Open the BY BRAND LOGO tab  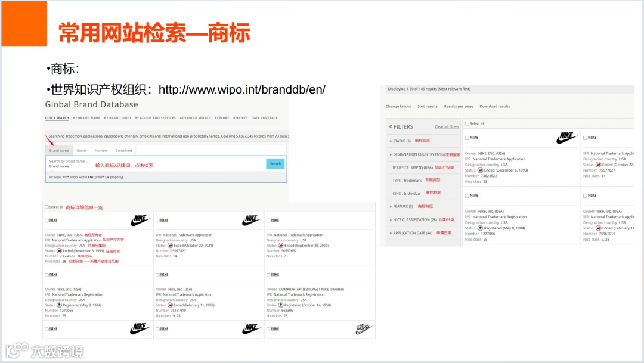117,118
